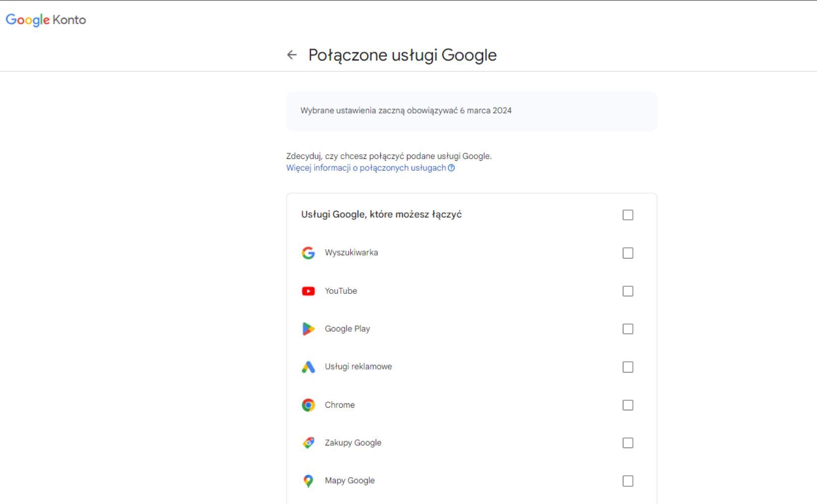Click the Zakupy Google label text
This screenshot has height=504, width=817.
pos(353,443)
